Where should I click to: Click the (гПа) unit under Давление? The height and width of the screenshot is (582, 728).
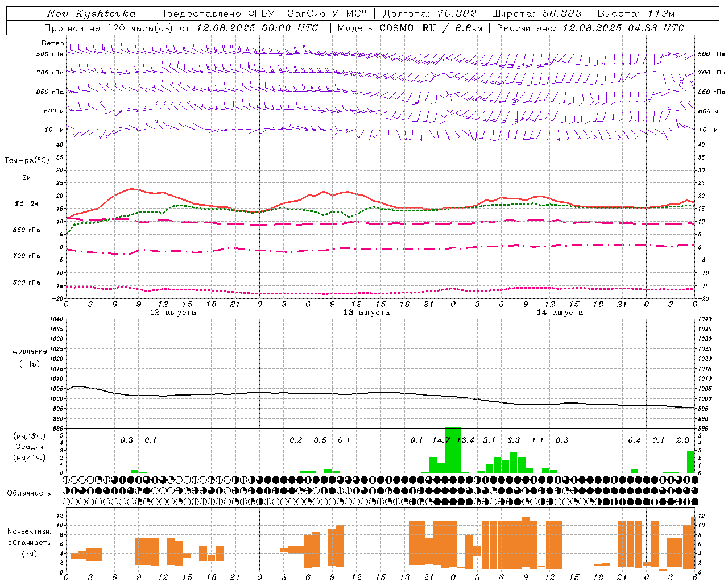point(30,364)
